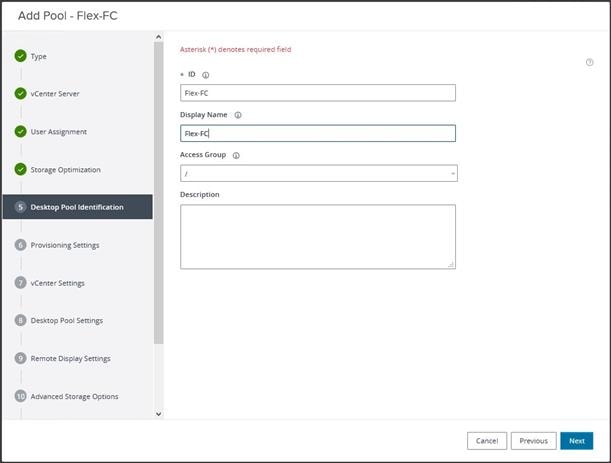The image size is (611, 463).
Task: Open the Remote Display Settings step
Action: pyautogui.click(x=71, y=359)
